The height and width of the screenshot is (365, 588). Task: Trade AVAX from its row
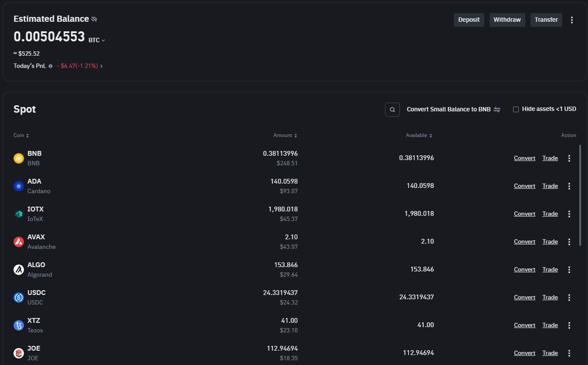(550, 242)
